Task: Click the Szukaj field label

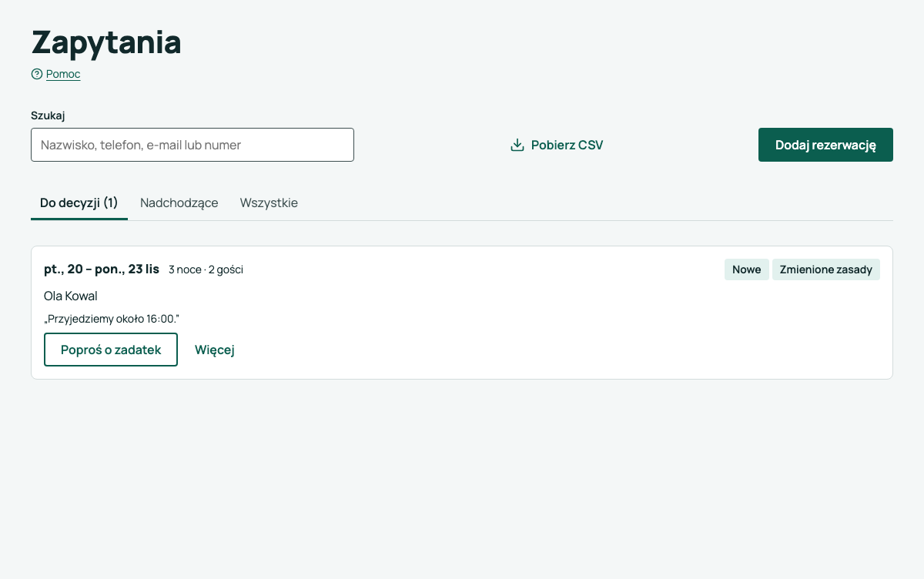Action: pyautogui.click(x=48, y=115)
